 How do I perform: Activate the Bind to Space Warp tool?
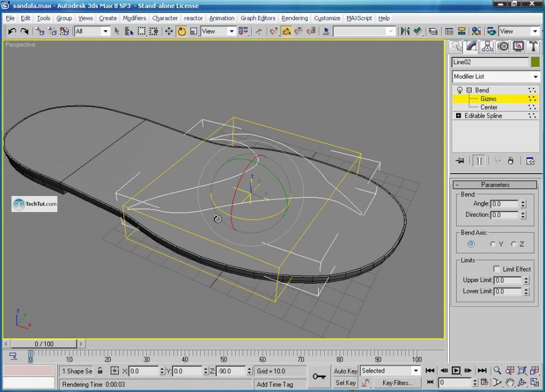click(64, 32)
